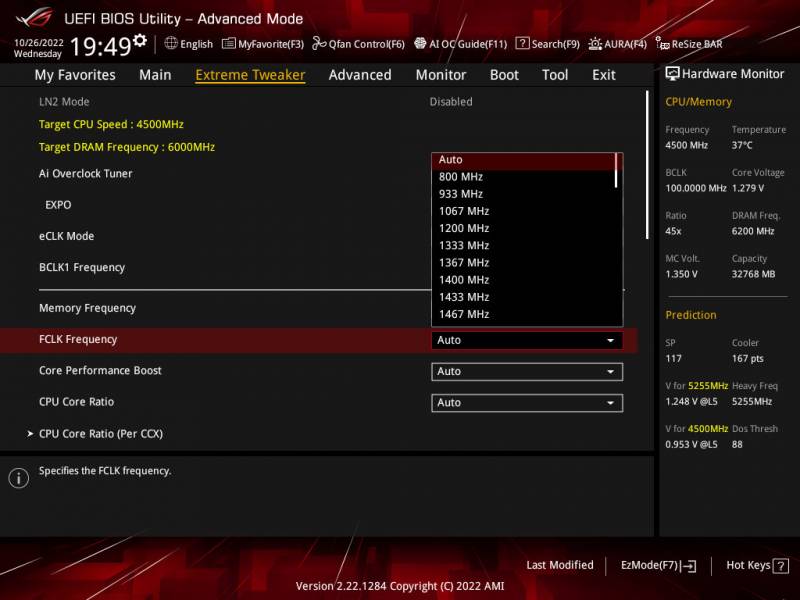Select 1433 MHz from the list
This screenshot has height=600, width=800.
(524, 297)
